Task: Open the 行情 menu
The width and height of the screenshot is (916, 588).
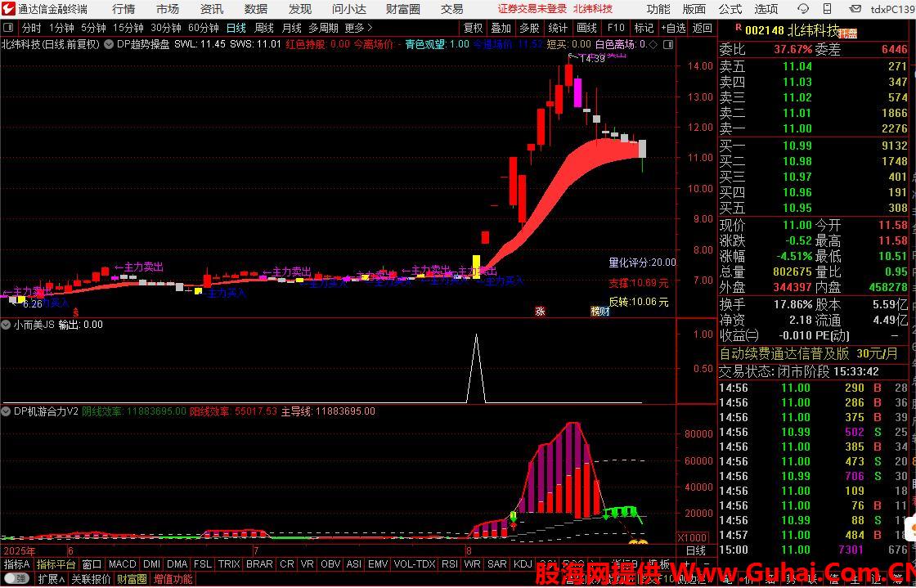Action: click(x=123, y=9)
